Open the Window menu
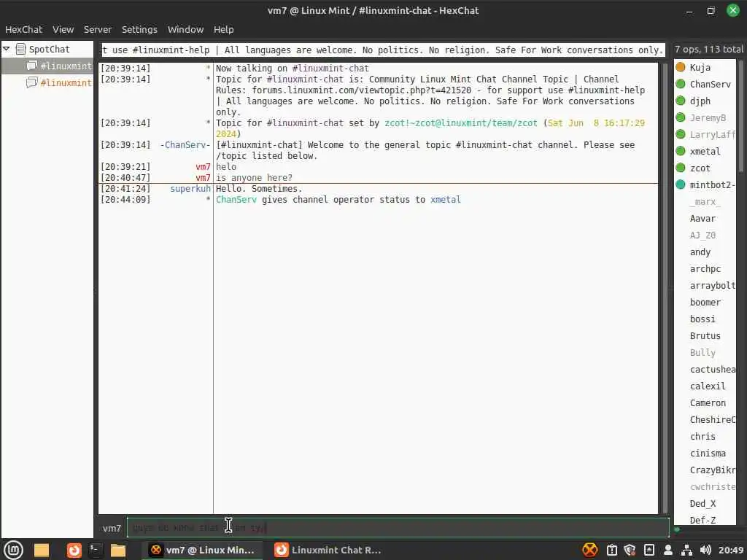Viewport: 747px width, 560px height. [x=185, y=29]
